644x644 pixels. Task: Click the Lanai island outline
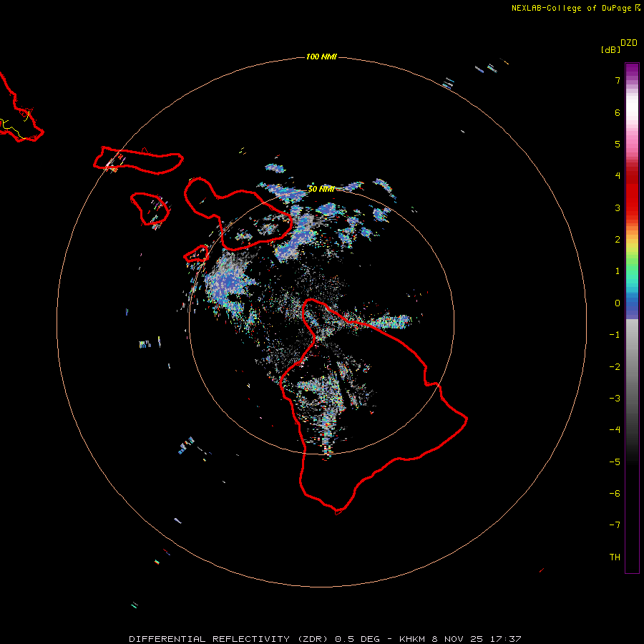[150, 209]
